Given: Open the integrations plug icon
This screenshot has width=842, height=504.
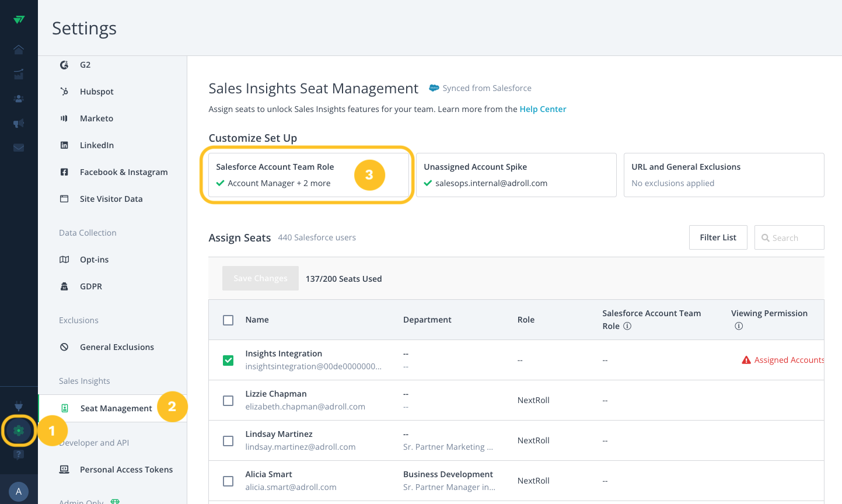Looking at the screenshot, I should tap(19, 406).
